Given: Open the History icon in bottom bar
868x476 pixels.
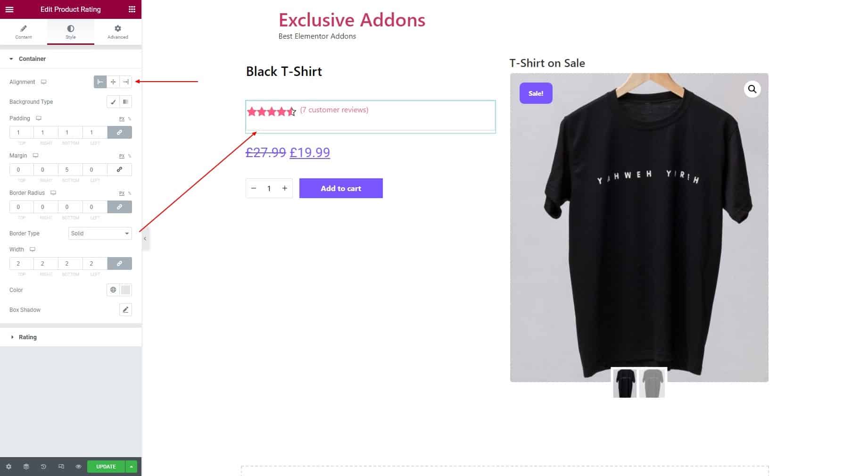Looking at the screenshot, I should tap(43, 467).
